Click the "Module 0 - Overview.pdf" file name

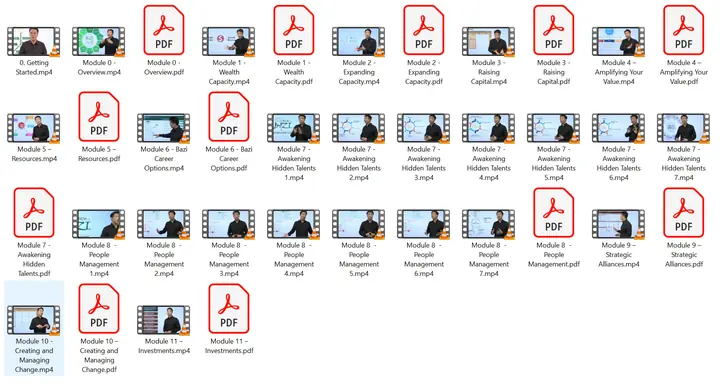click(164, 68)
